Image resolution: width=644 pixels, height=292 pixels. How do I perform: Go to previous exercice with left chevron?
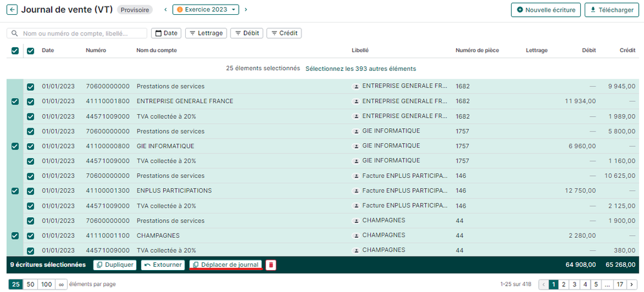click(165, 10)
